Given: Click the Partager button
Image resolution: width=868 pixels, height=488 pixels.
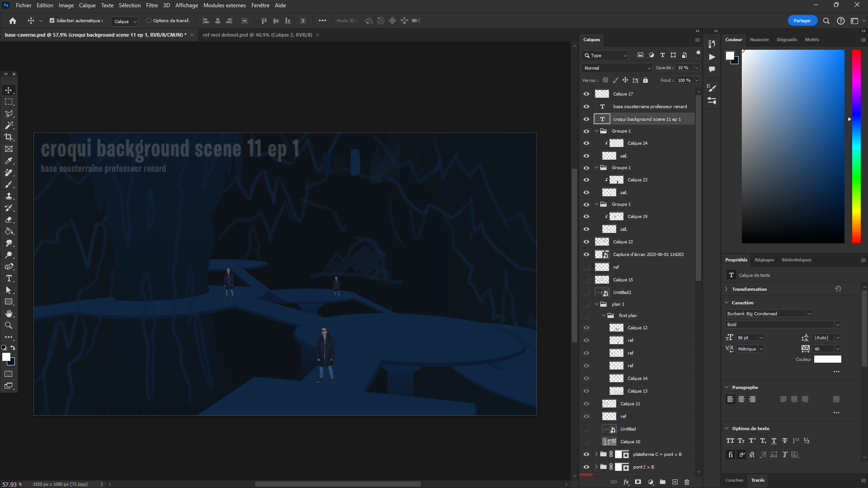Looking at the screenshot, I should pos(802,21).
